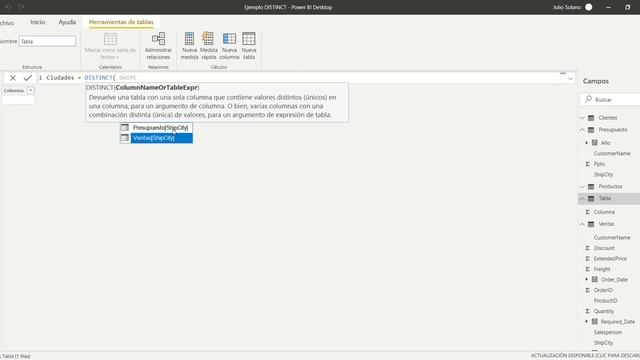This screenshot has width=640, height=360.
Task: Select the ProductID field
Action: (x=605, y=300)
